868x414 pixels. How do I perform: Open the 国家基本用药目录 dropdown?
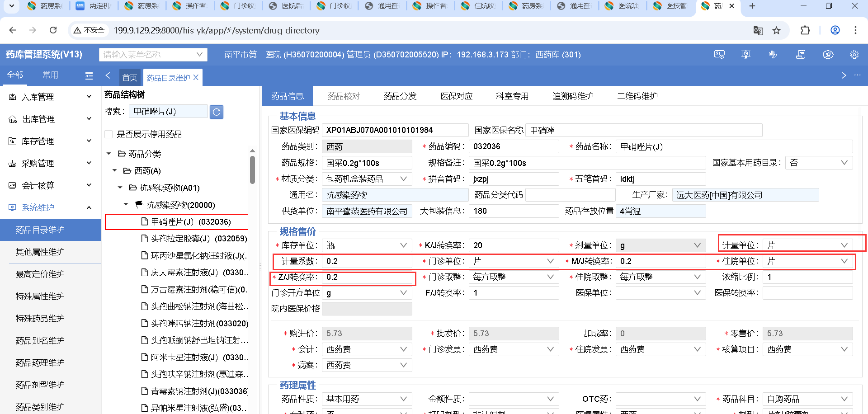(819, 163)
